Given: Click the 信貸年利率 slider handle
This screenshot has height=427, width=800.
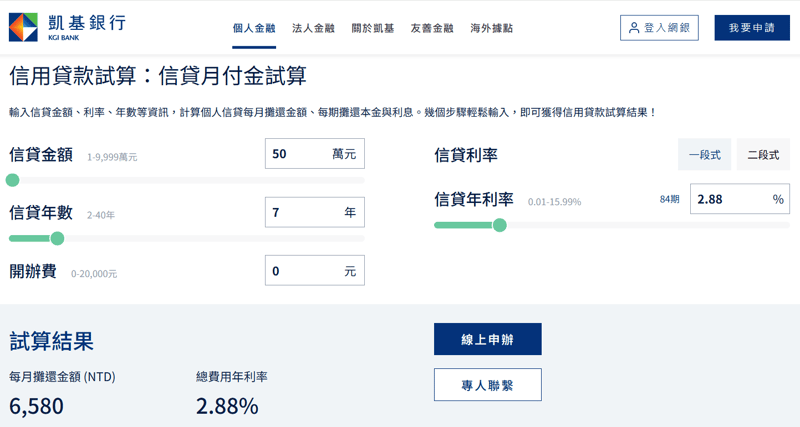Looking at the screenshot, I should (500, 225).
